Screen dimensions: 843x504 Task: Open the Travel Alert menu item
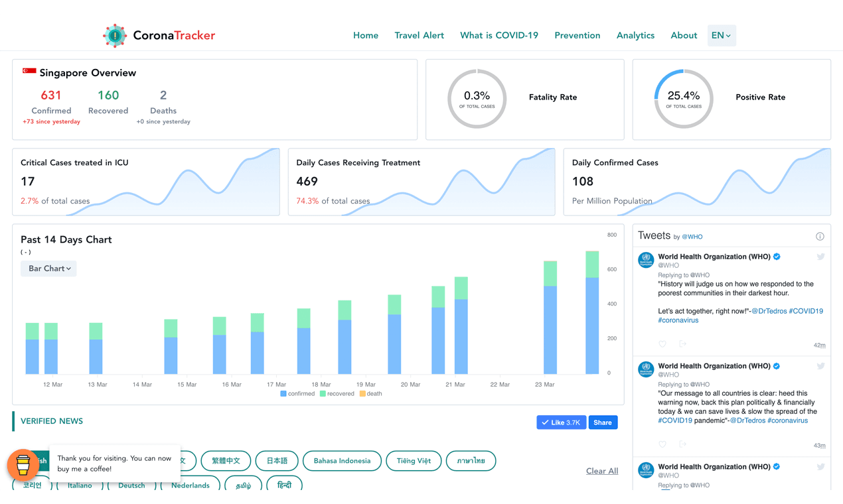(419, 36)
